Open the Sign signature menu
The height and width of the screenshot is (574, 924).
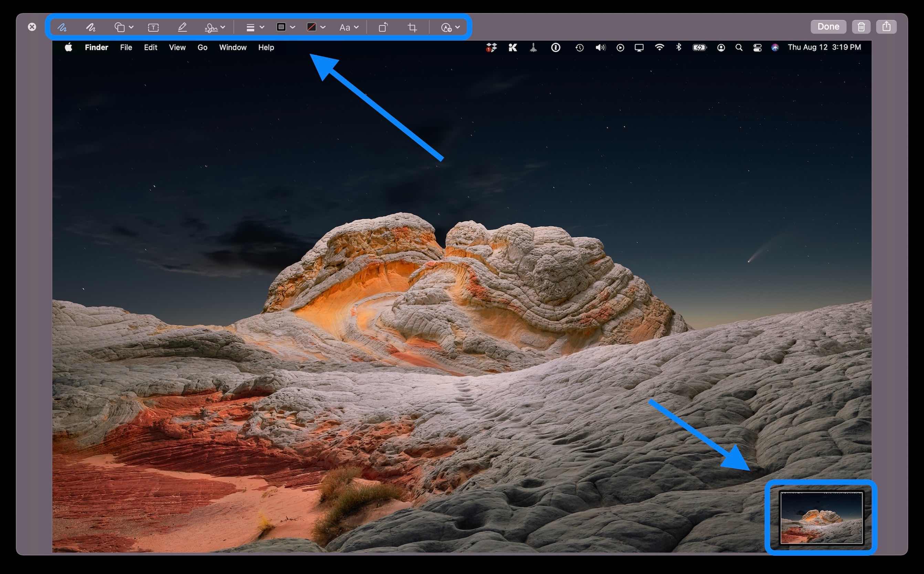213,27
